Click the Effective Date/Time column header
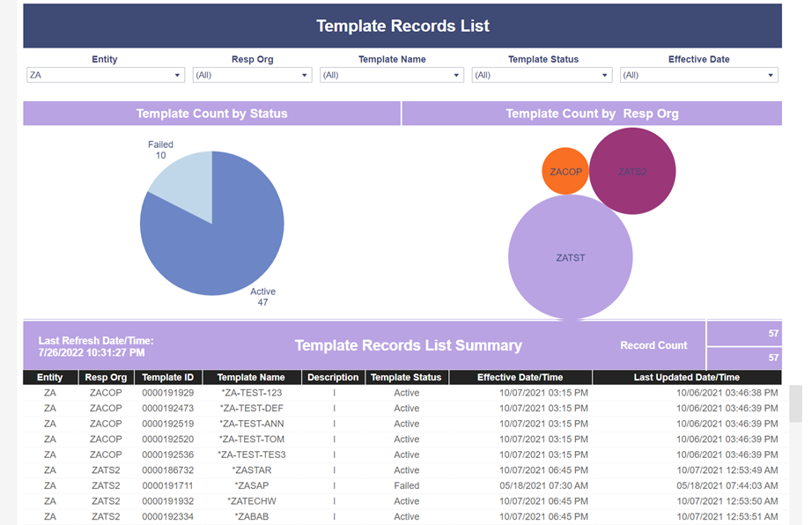The image size is (812, 525). (520, 377)
